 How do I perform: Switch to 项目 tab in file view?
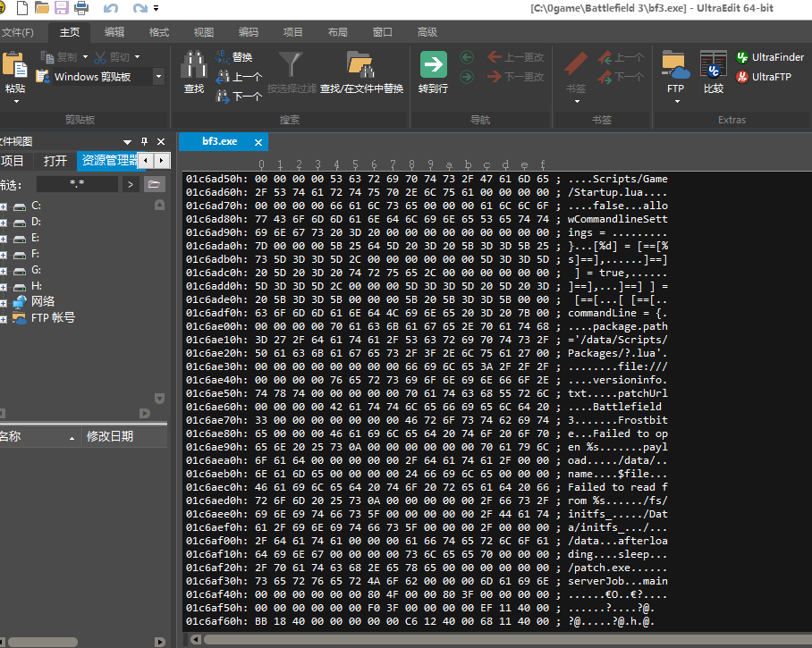[13, 161]
